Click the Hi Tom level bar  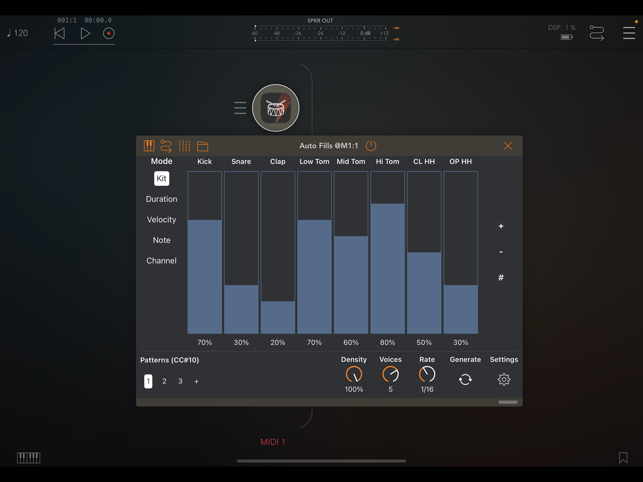click(x=387, y=267)
